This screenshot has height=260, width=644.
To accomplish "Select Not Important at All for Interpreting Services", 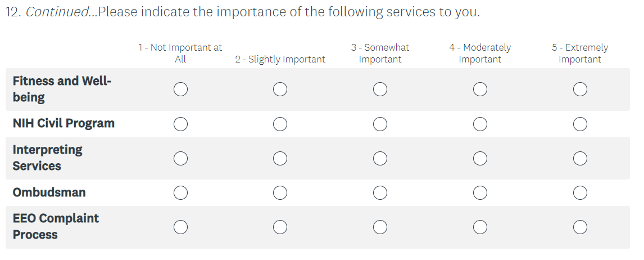I will 180,158.
